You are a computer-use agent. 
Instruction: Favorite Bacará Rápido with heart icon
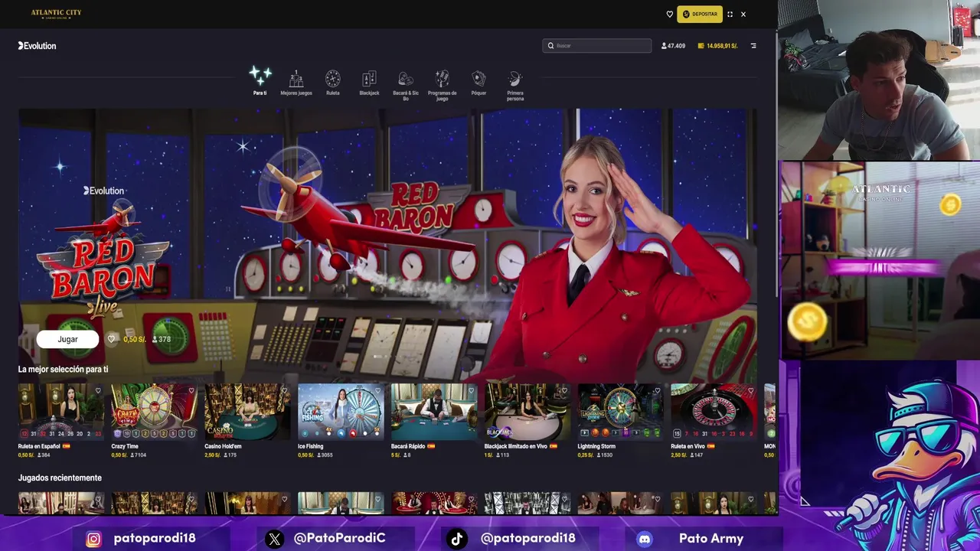tap(471, 390)
